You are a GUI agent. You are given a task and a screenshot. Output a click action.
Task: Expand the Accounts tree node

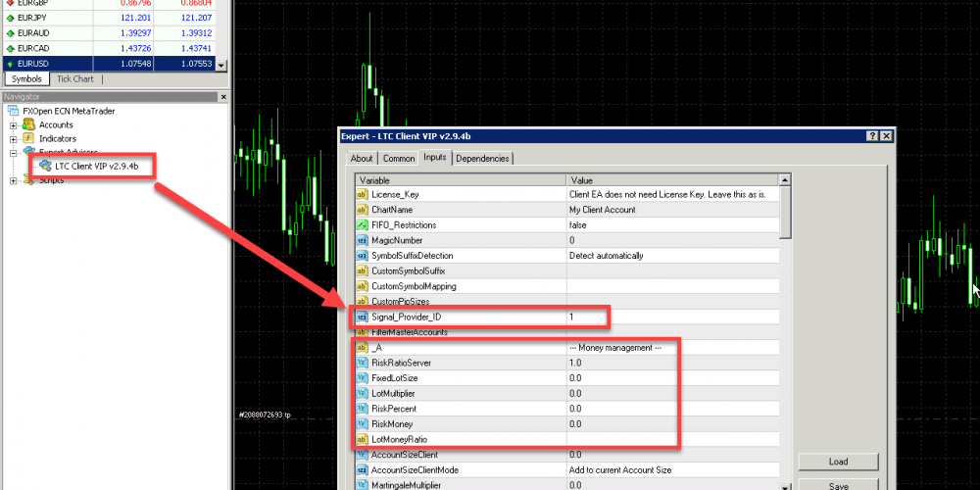pos(13,125)
